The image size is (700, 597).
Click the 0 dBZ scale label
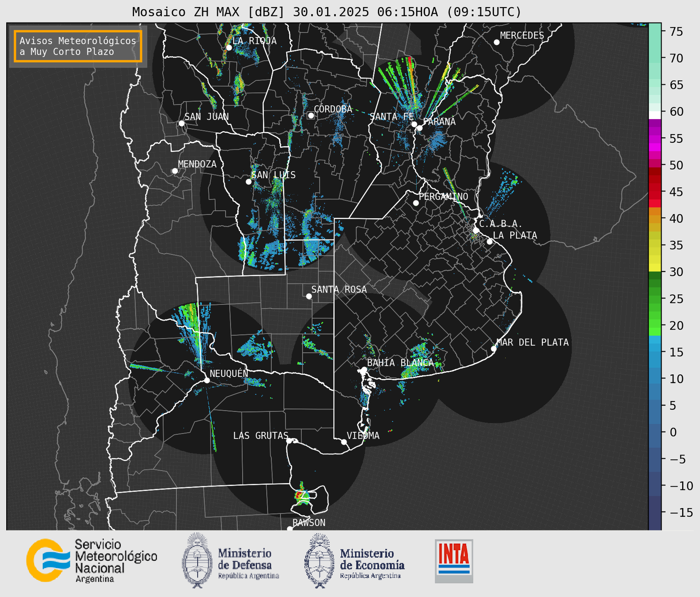(673, 433)
